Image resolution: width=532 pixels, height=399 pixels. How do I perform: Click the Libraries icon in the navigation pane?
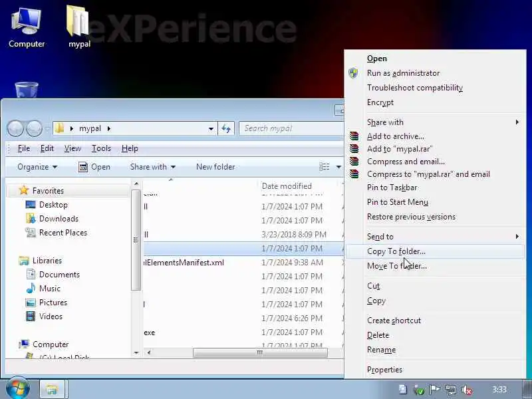[x=24, y=261]
